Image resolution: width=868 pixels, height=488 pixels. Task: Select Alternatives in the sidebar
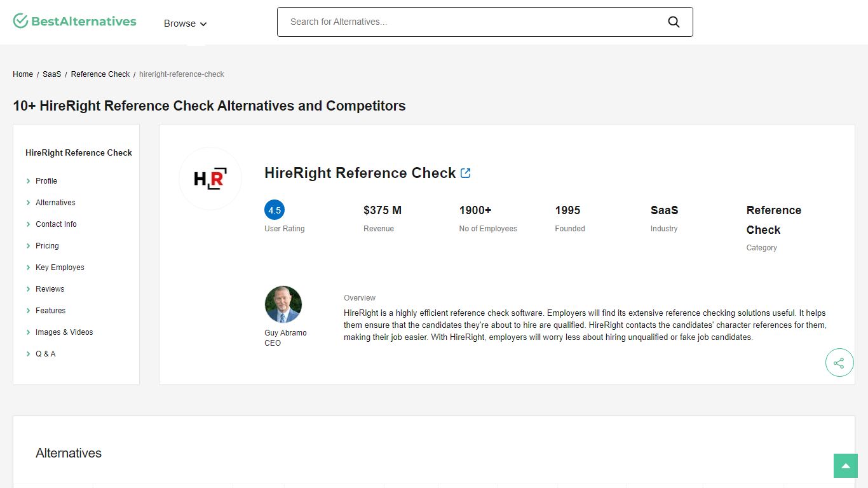[55, 203]
